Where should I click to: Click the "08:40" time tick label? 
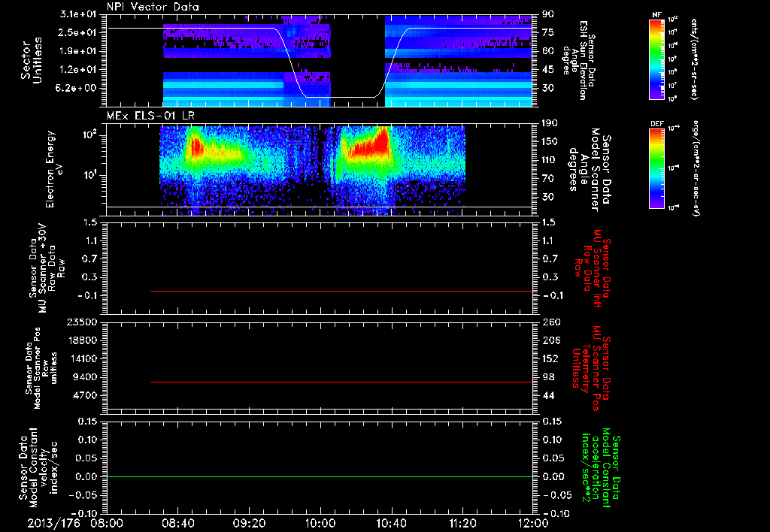(x=178, y=523)
